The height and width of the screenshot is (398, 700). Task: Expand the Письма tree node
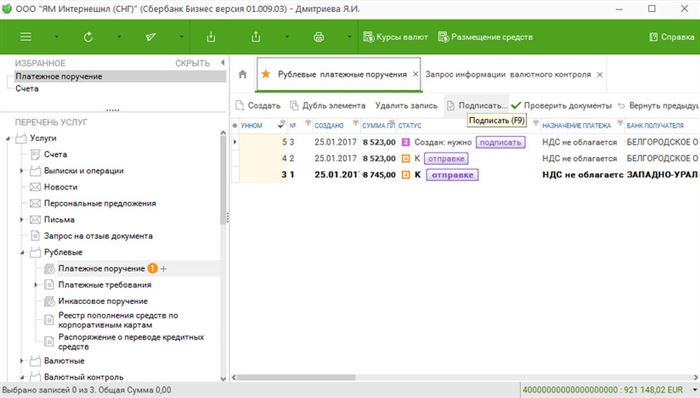(21, 220)
